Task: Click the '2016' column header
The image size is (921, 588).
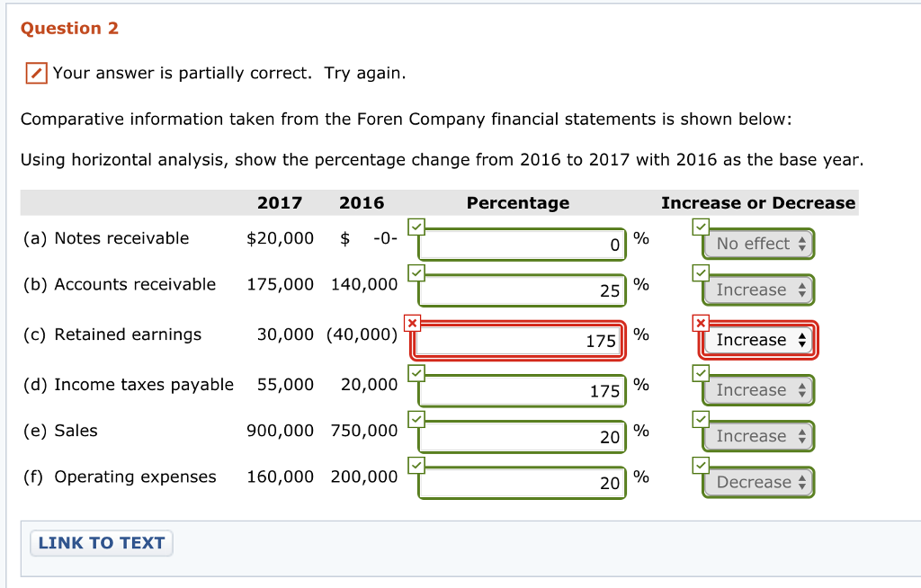Action: click(362, 202)
